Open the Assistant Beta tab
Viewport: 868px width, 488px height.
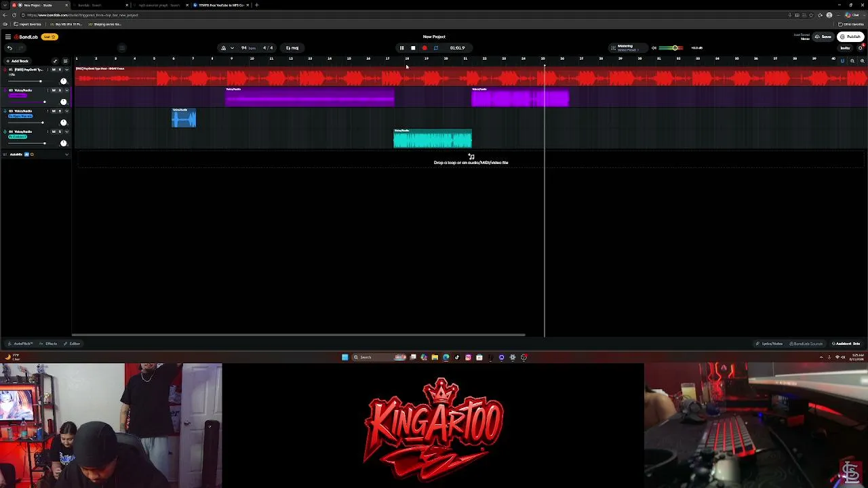[x=846, y=344]
